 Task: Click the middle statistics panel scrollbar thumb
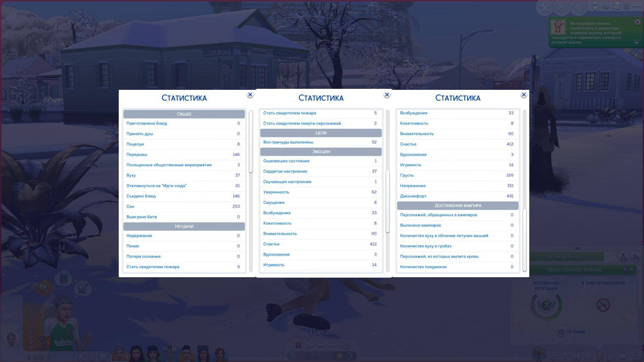387,202
